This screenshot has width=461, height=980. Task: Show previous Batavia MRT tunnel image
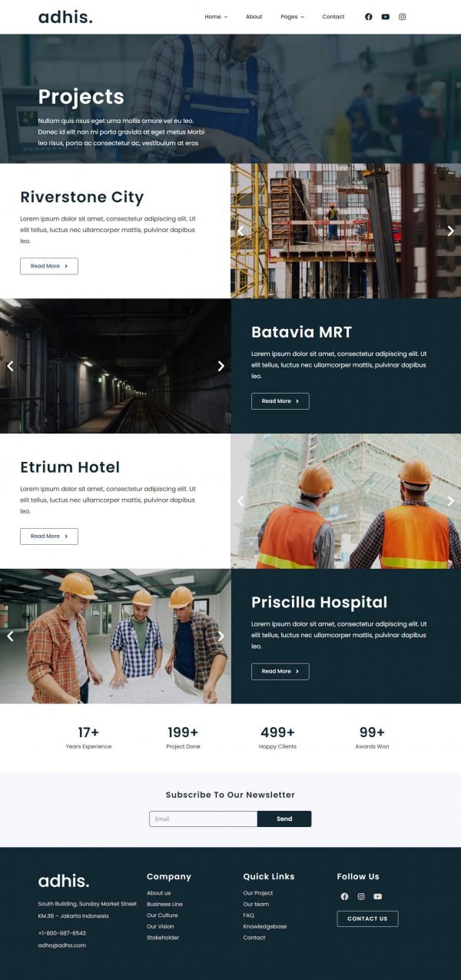pos(10,366)
